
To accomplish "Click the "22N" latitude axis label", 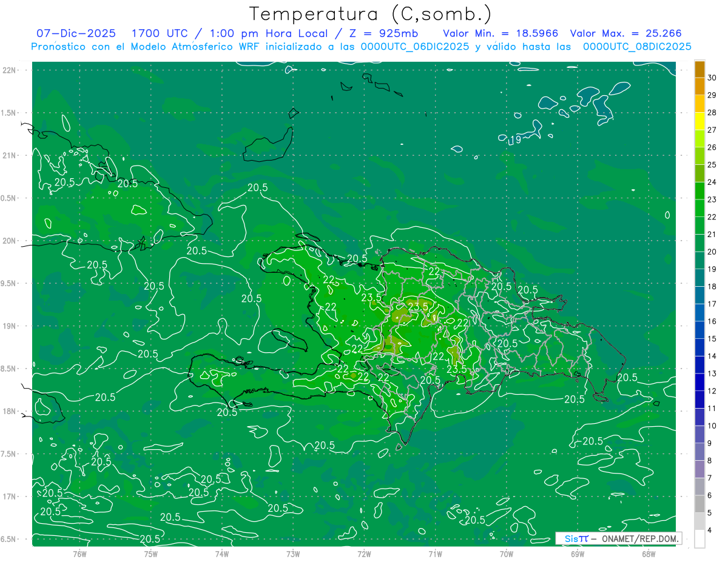I will click(9, 70).
